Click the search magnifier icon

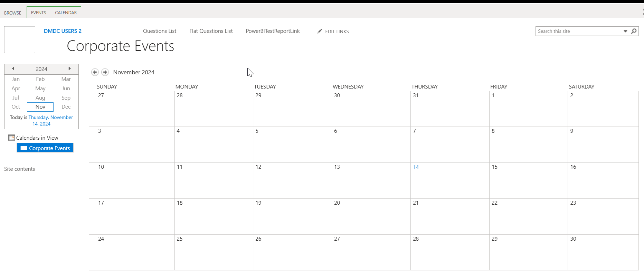(x=634, y=31)
